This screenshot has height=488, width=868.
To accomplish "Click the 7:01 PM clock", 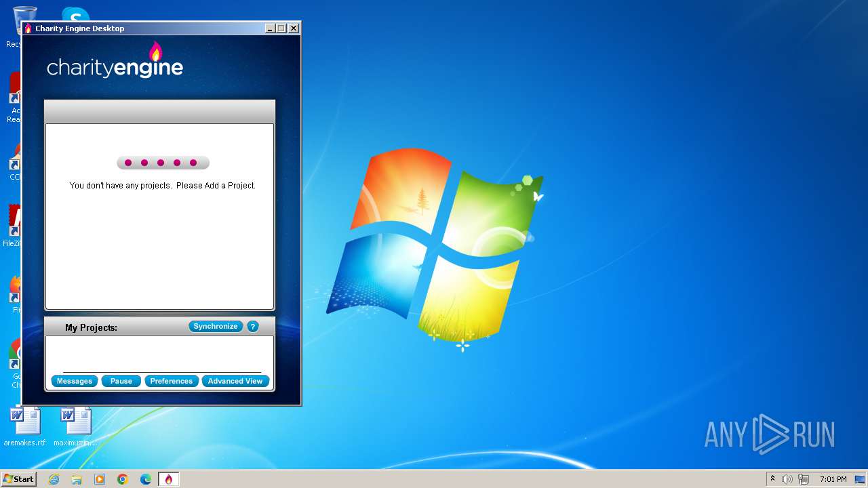I will [833, 479].
